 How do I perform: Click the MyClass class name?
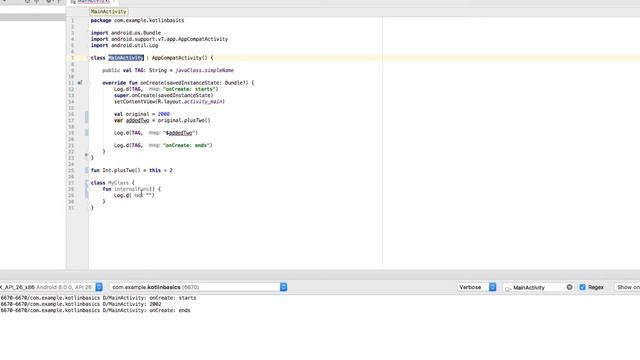coord(118,183)
